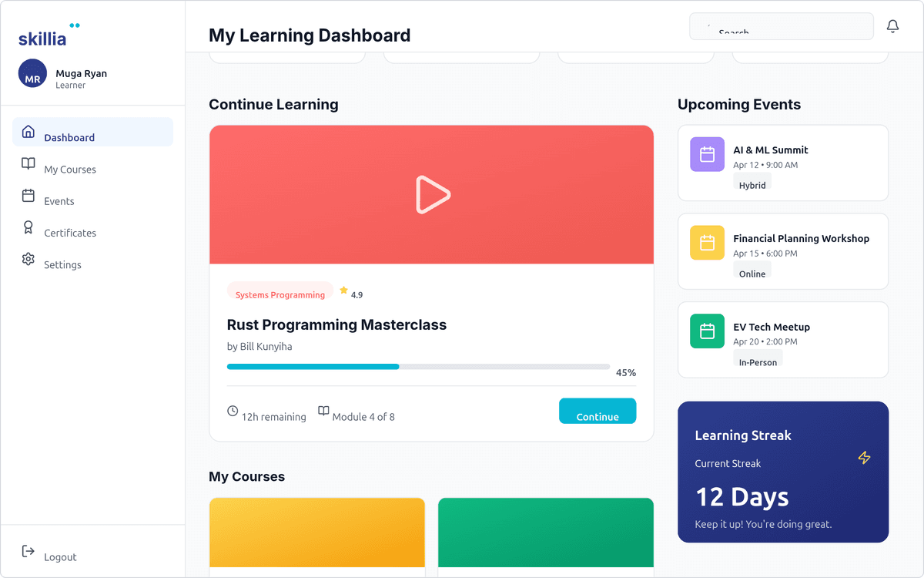Image resolution: width=924 pixels, height=578 pixels.
Task: Click the lightning bolt on Learning Streak card
Action: click(864, 457)
